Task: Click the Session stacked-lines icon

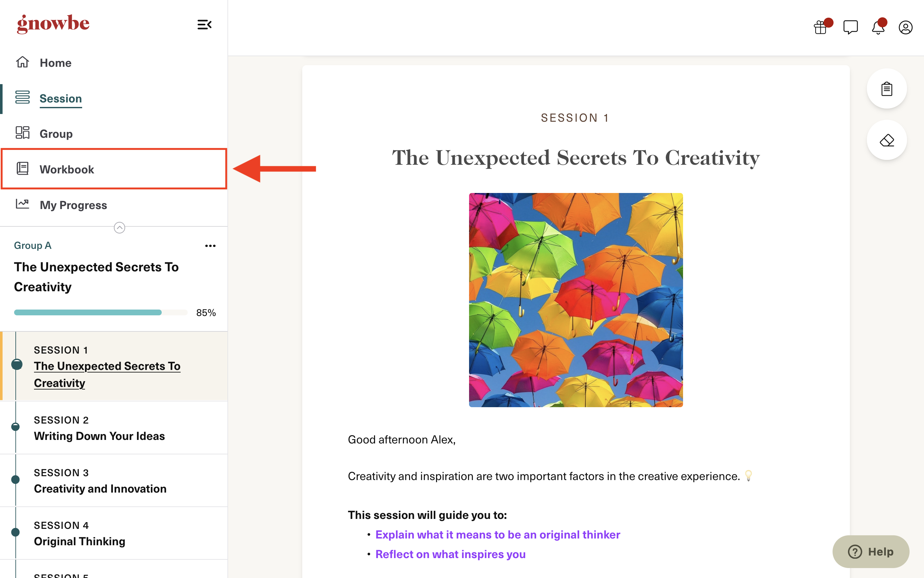Action: pos(22,97)
